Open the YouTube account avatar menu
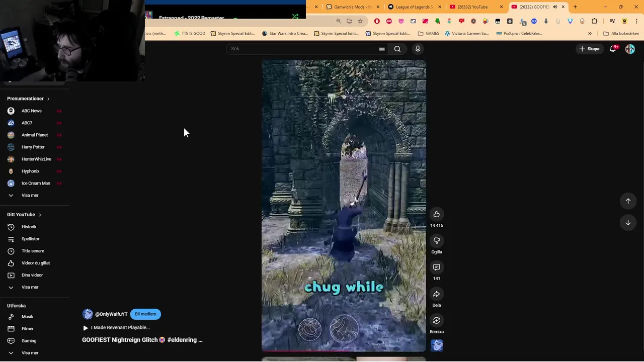644x362 pixels. tap(630, 49)
